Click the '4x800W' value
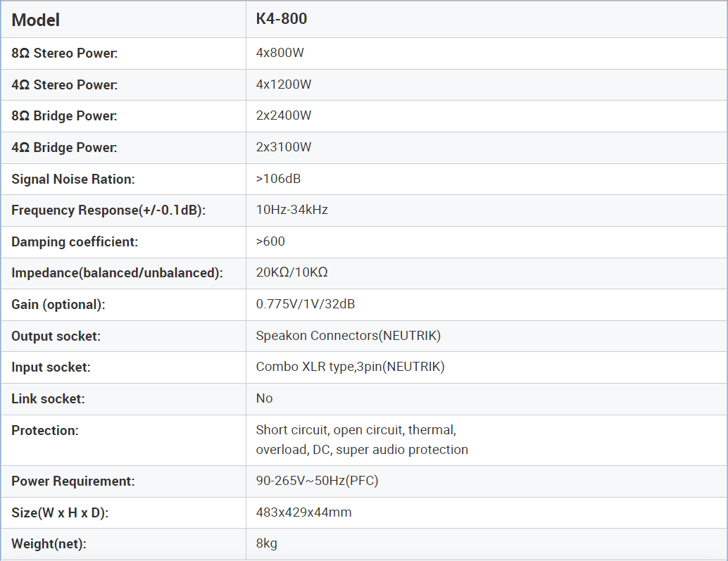The height and width of the screenshot is (561, 728). coord(280,52)
